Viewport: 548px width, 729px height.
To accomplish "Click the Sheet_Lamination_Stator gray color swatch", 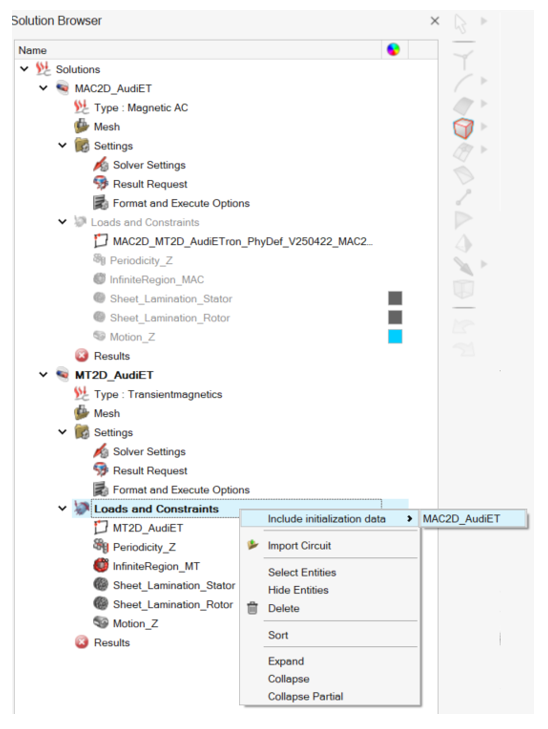I will click(x=395, y=298).
